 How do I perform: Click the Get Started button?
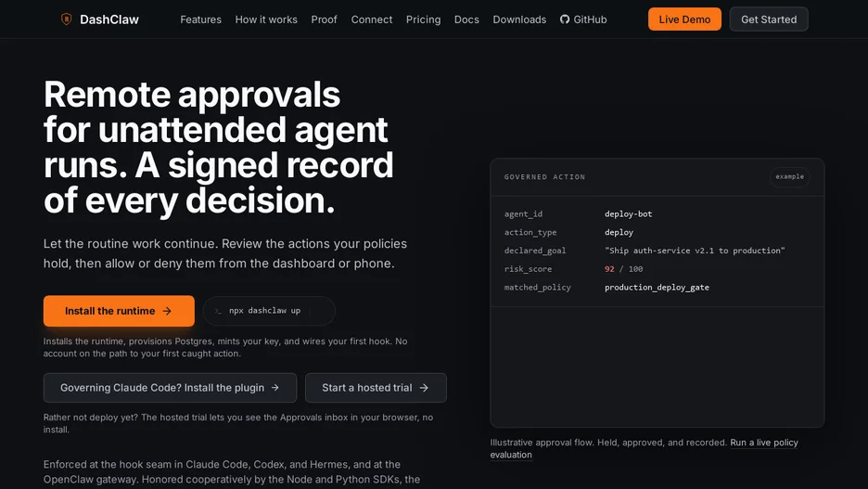(x=769, y=19)
